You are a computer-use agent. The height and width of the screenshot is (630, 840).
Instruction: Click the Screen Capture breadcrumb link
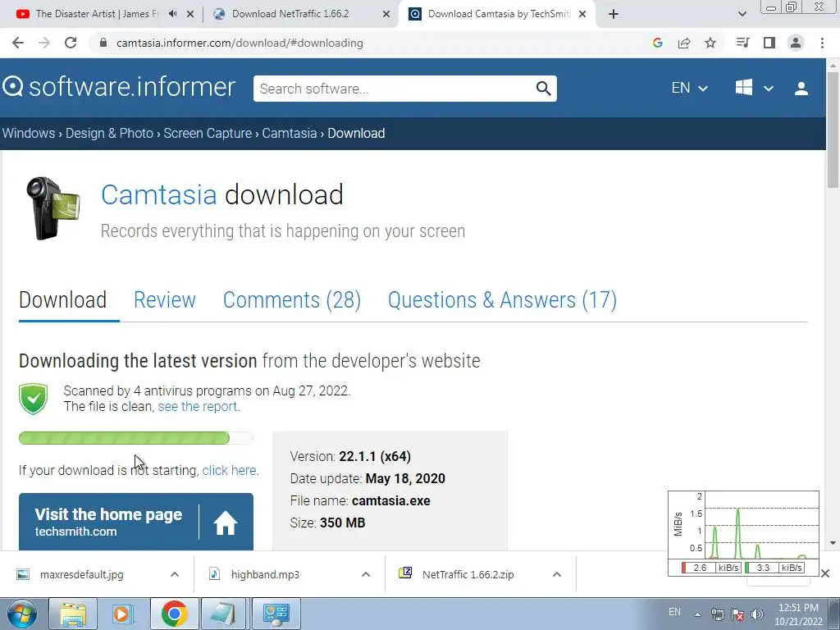click(x=208, y=133)
